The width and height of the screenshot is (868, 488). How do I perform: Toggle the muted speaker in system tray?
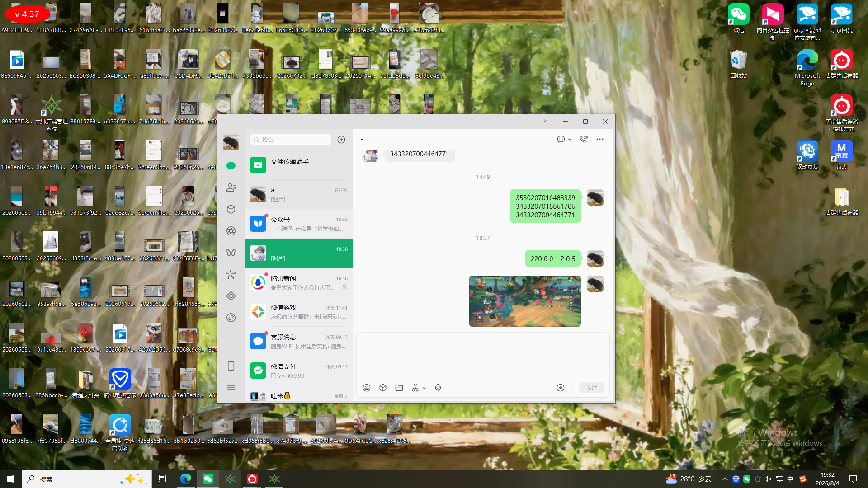pos(768,479)
